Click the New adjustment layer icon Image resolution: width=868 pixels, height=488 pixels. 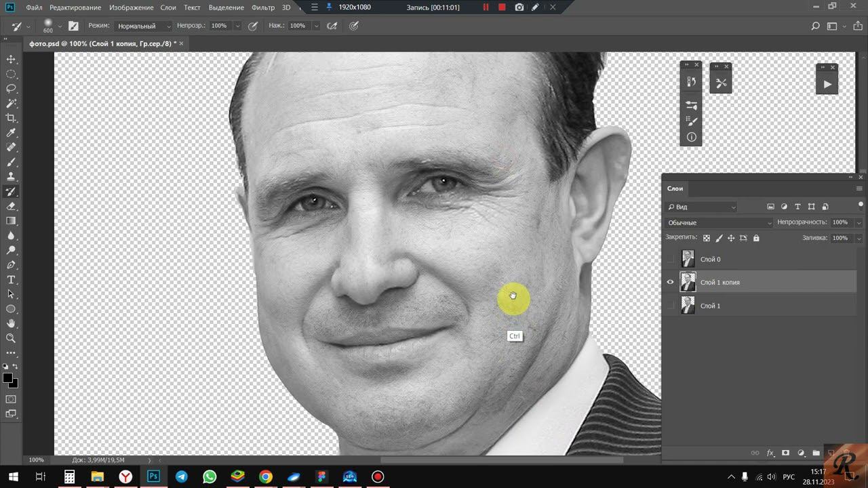click(x=801, y=453)
